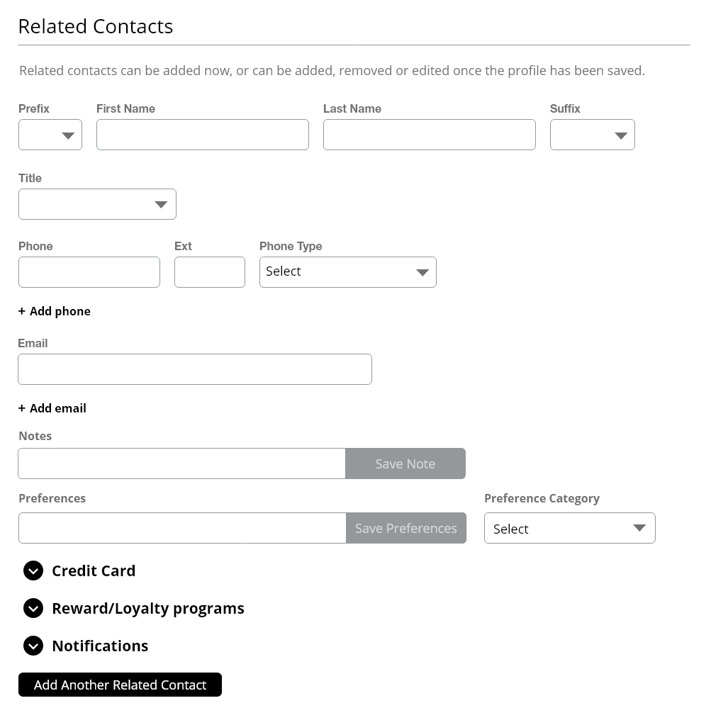Open the Prefix dropdown
This screenshot has height=725, width=728.
tap(50, 135)
